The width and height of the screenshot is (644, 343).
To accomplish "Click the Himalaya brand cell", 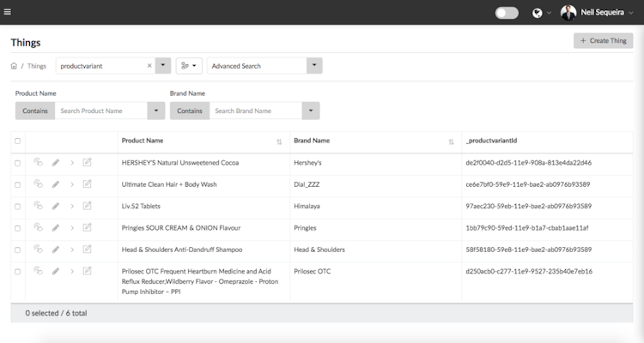I will pos(307,207).
